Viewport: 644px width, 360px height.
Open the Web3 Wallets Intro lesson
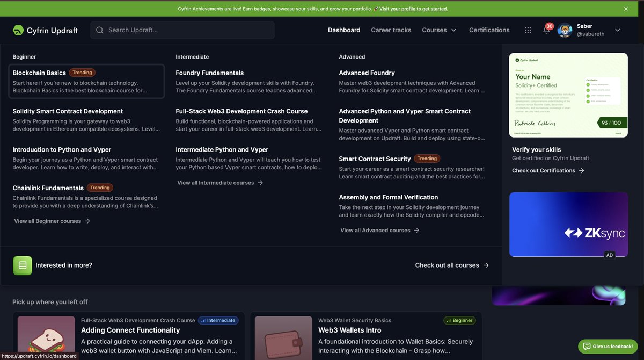point(350,330)
